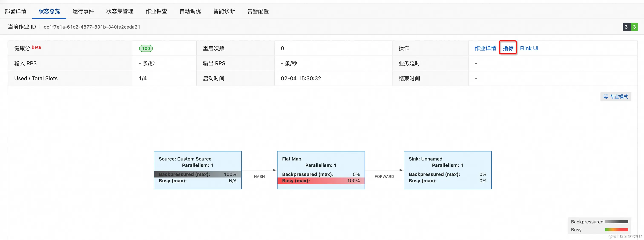Click the green health score 100 badge
The height and width of the screenshot is (240, 644).
pyautogui.click(x=146, y=48)
